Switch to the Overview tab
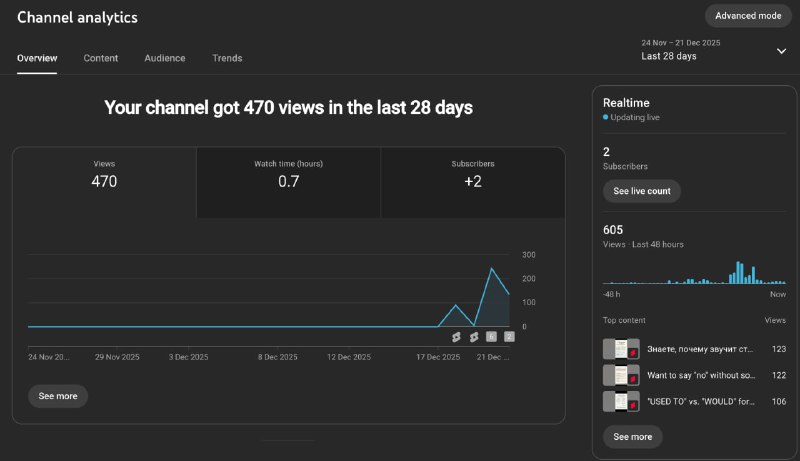Viewport: 800px width, 461px height. (x=37, y=58)
